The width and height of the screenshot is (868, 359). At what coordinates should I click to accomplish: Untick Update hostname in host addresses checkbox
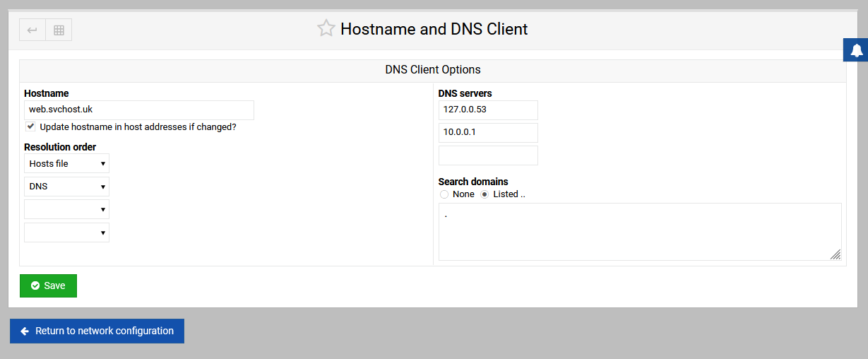[x=30, y=126]
